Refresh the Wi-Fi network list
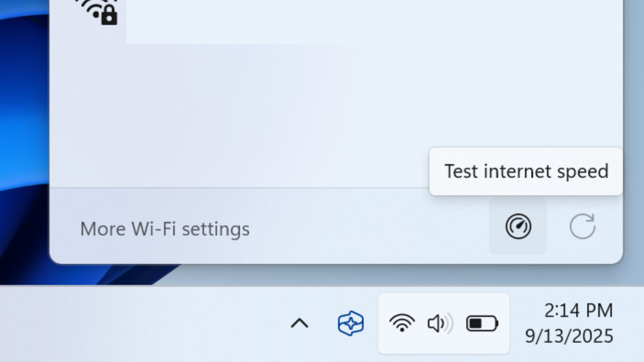 coord(583,227)
